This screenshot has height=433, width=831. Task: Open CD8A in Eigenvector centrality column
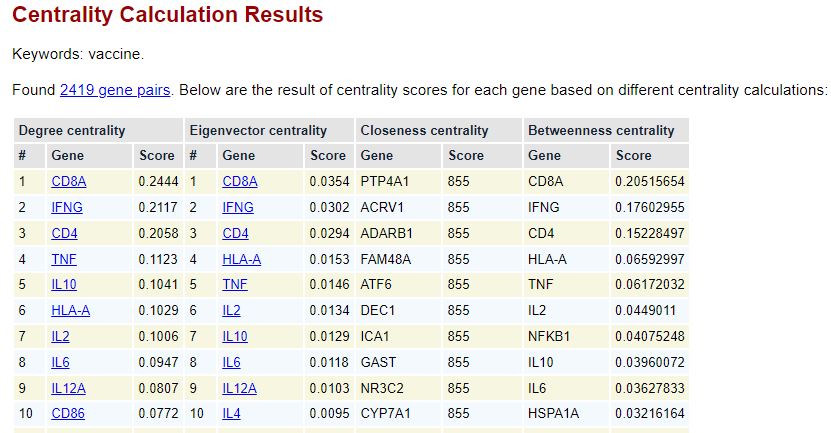click(240, 181)
